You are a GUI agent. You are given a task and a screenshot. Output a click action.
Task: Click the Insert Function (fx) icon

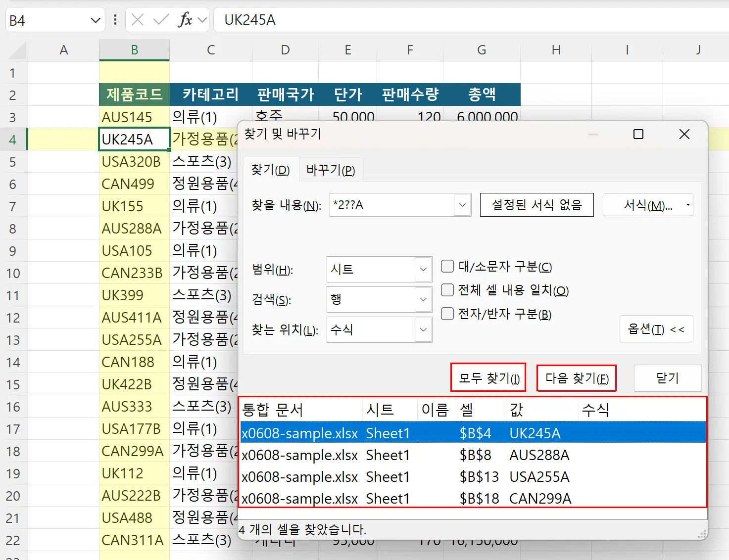click(x=186, y=20)
